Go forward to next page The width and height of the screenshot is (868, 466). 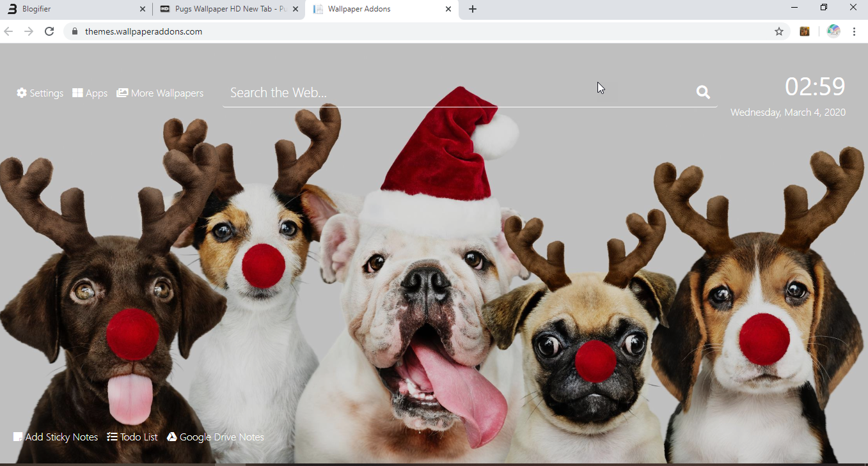(x=29, y=31)
